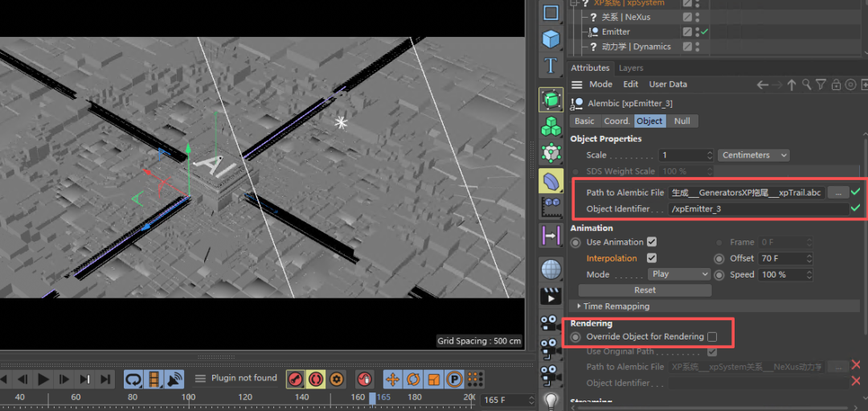The image size is (868, 411).
Task: Click the yellow-highlighted bend deformer icon
Action: pos(551,181)
